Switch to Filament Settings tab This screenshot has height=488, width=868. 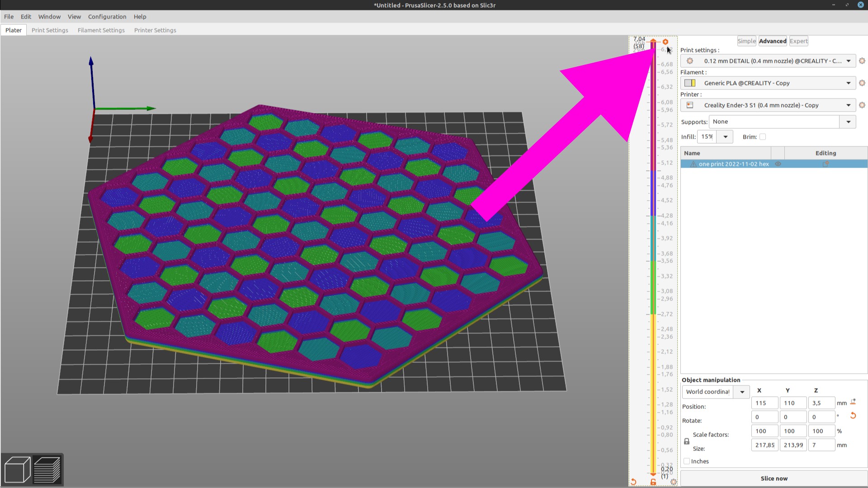pyautogui.click(x=101, y=30)
